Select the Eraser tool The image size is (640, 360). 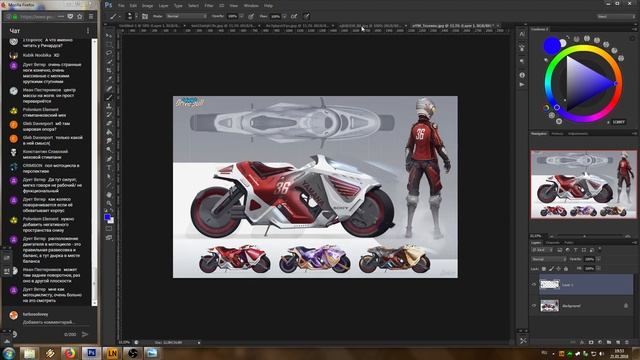coord(109,123)
